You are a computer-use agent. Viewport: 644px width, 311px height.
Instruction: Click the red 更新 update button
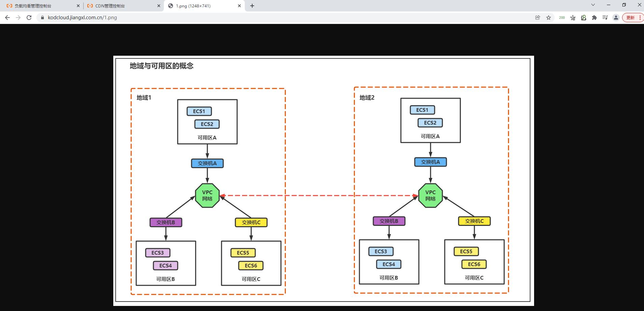(633, 18)
